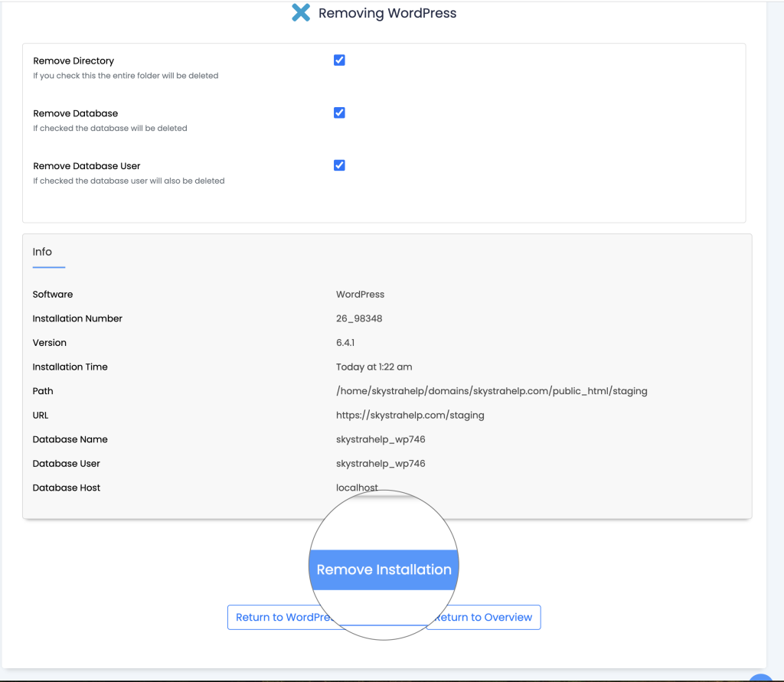Click the blue X icon beside Removing WordPress
This screenshot has width=784, height=682.
tap(301, 13)
